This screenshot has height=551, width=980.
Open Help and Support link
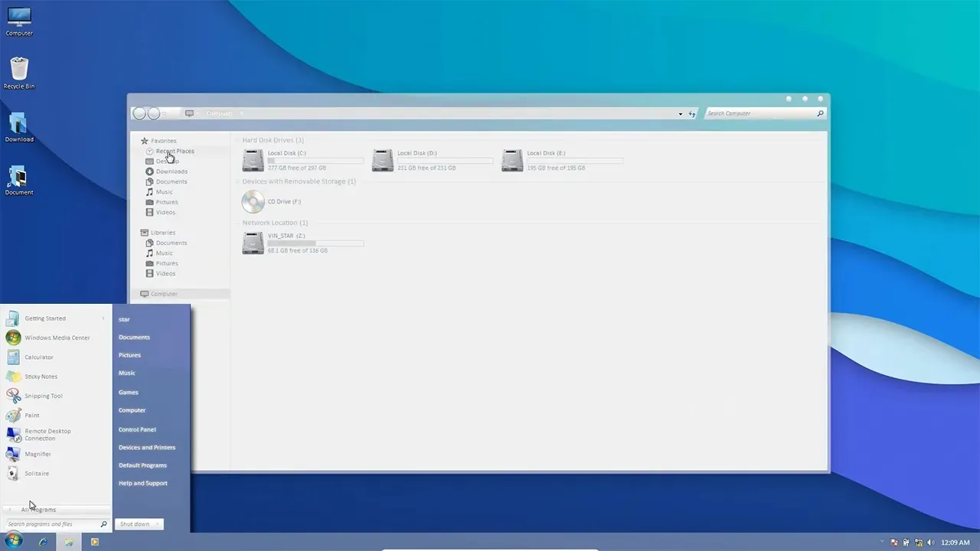[142, 484]
